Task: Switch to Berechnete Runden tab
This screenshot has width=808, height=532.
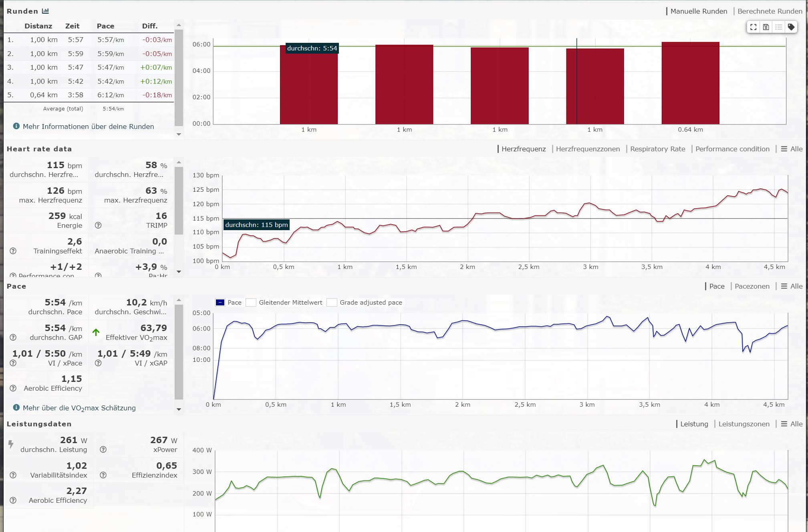Action: click(x=770, y=11)
